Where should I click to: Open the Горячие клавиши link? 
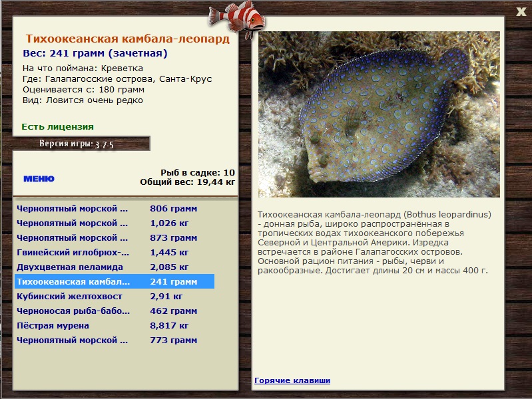click(x=292, y=380)
